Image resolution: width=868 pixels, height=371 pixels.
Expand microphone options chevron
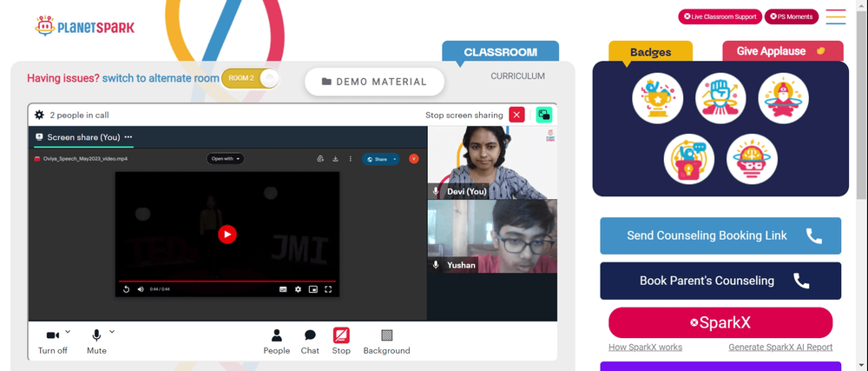(112, 332)
